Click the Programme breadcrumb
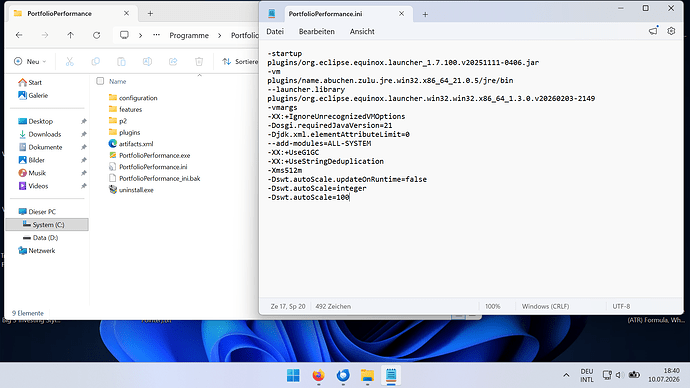The image size is (690, 388). point(189,35)
